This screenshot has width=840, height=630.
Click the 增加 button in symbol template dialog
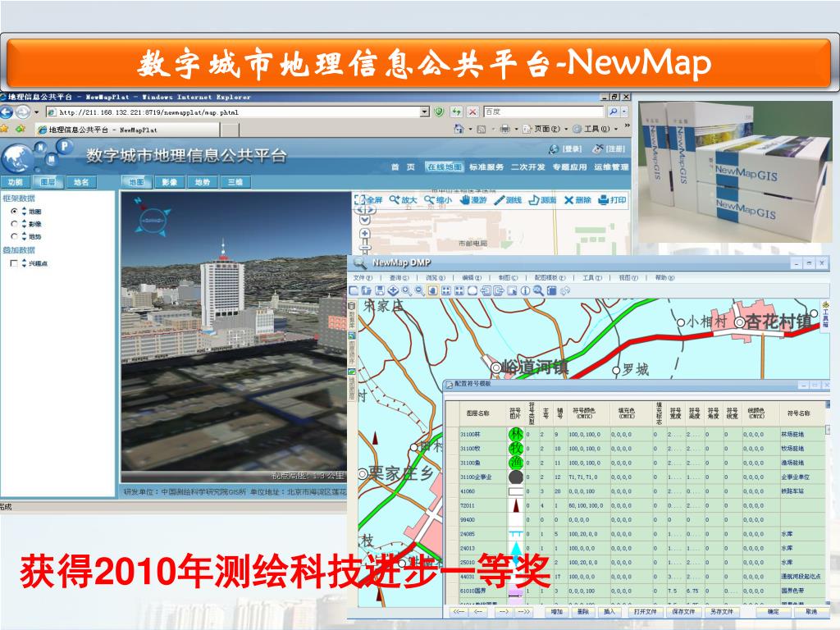click(557, 611)
